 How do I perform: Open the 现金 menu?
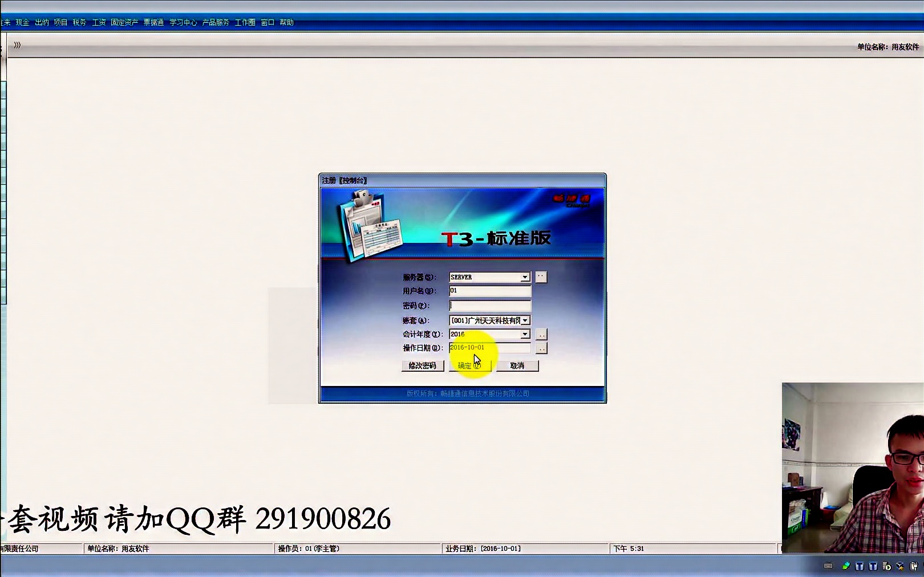pos(22,23)
